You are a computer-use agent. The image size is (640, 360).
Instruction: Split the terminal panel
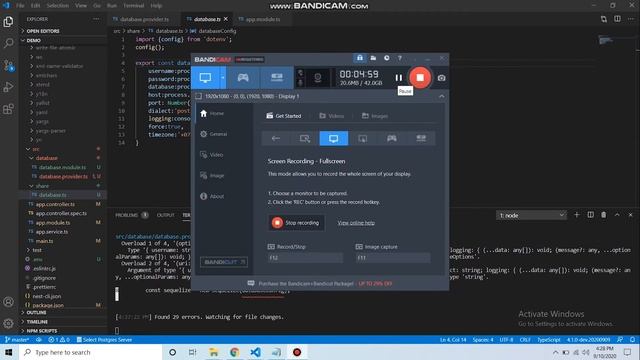(x=590, y=215)
